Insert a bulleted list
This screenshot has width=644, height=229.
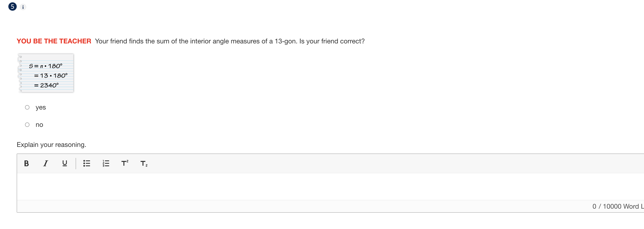[x=87, y=164]
